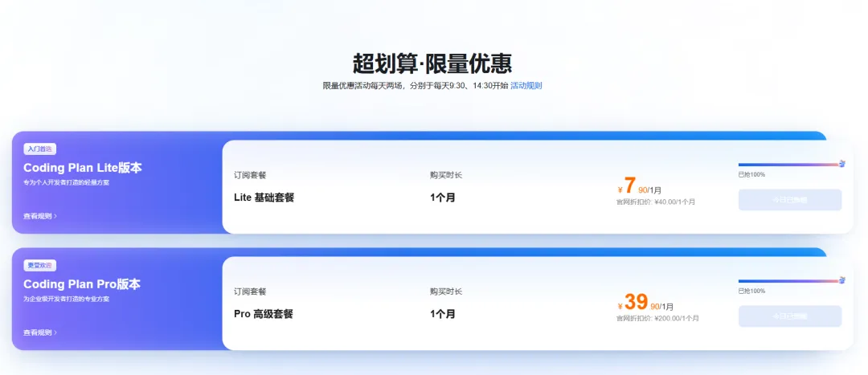Click the rocket icon on Pro progress bar

pos(842,280)
